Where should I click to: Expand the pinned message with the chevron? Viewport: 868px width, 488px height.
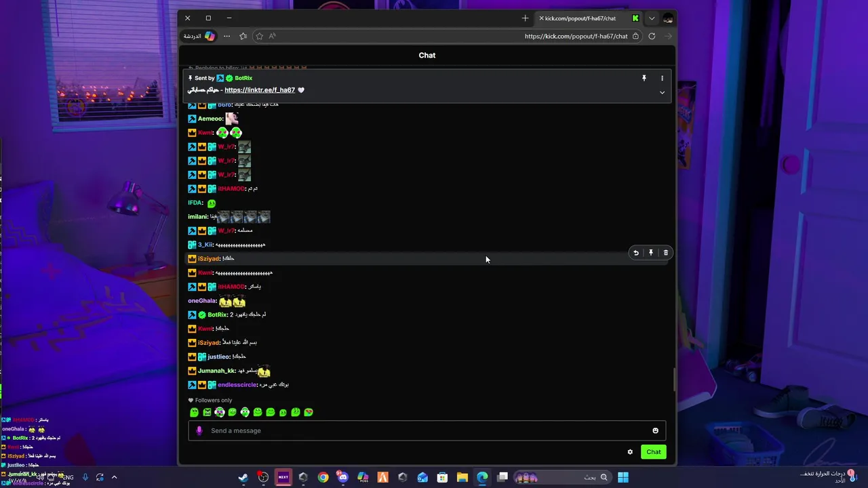click(x=663, y=92)
